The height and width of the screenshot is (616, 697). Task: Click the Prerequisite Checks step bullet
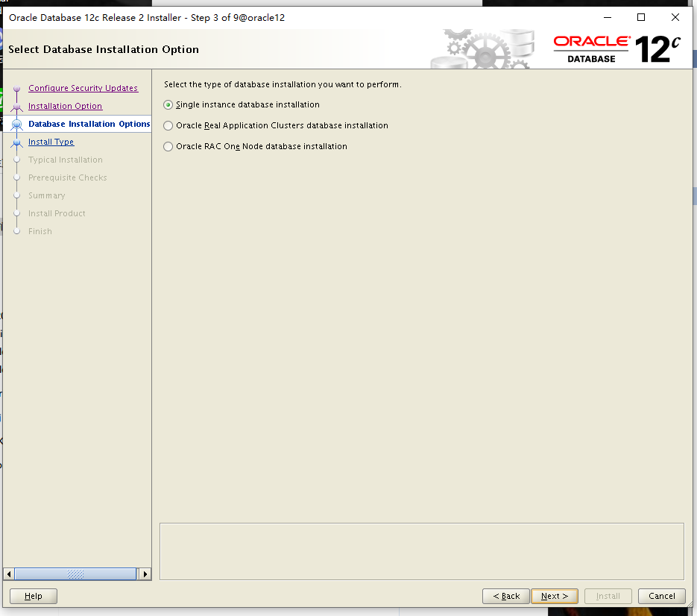click(17, 177)
